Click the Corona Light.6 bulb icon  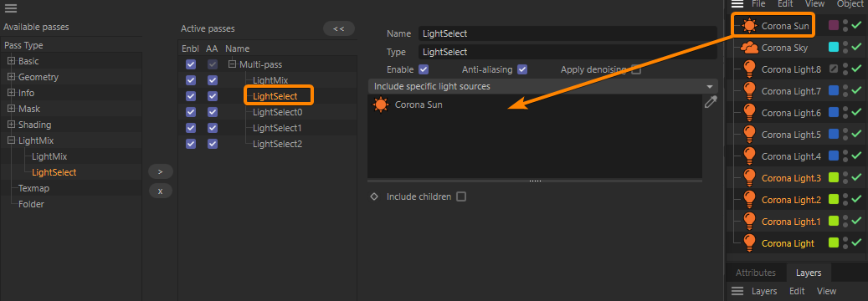[749, 112]
